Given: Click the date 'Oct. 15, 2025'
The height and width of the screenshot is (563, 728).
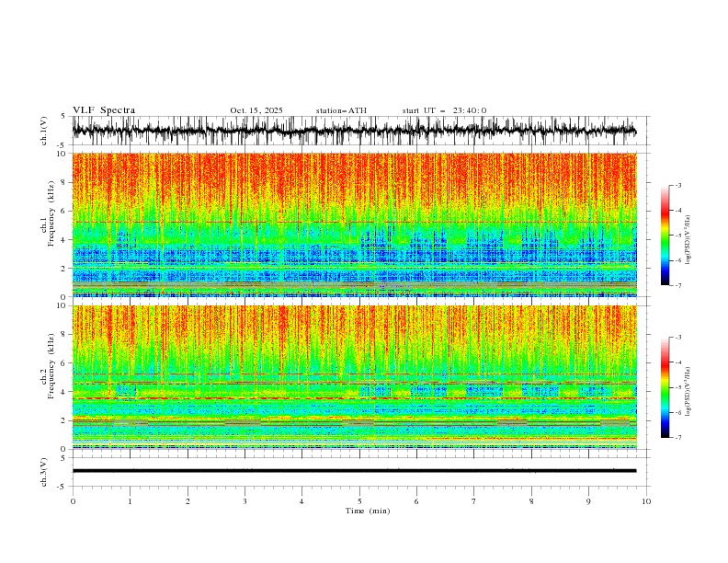Looking at the screenshot, I should 256,110.
